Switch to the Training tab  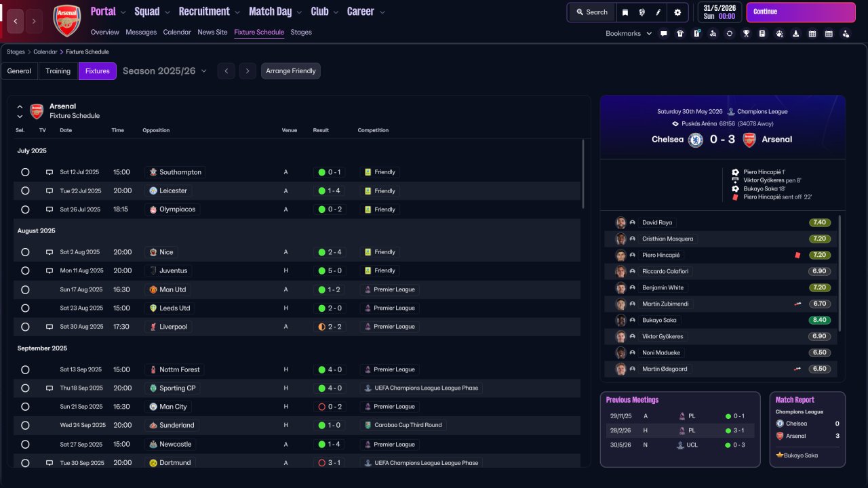click(x=58, y=71)
